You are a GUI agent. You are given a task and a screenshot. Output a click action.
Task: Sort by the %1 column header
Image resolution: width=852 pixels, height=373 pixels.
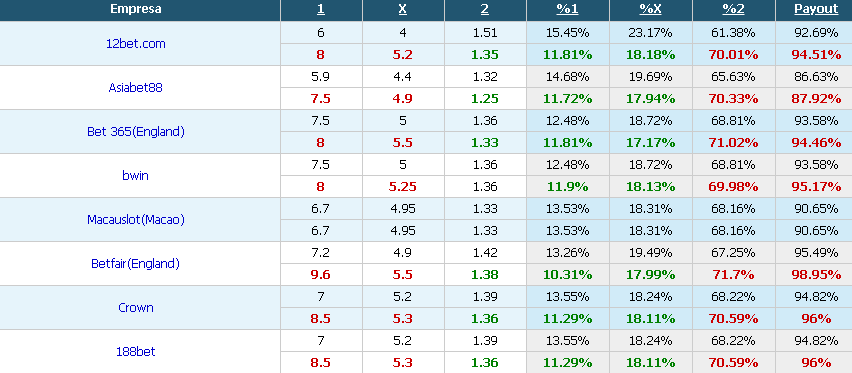(567, 9)
